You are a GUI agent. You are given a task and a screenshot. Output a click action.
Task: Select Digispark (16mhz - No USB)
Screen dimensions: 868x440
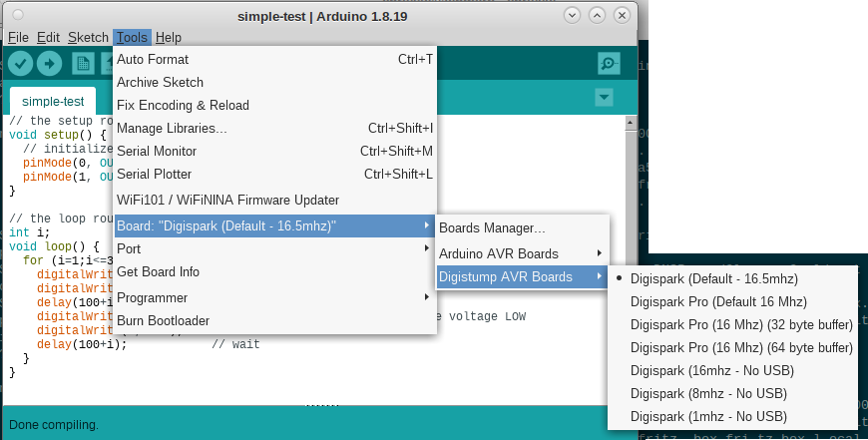coord(732,370)
